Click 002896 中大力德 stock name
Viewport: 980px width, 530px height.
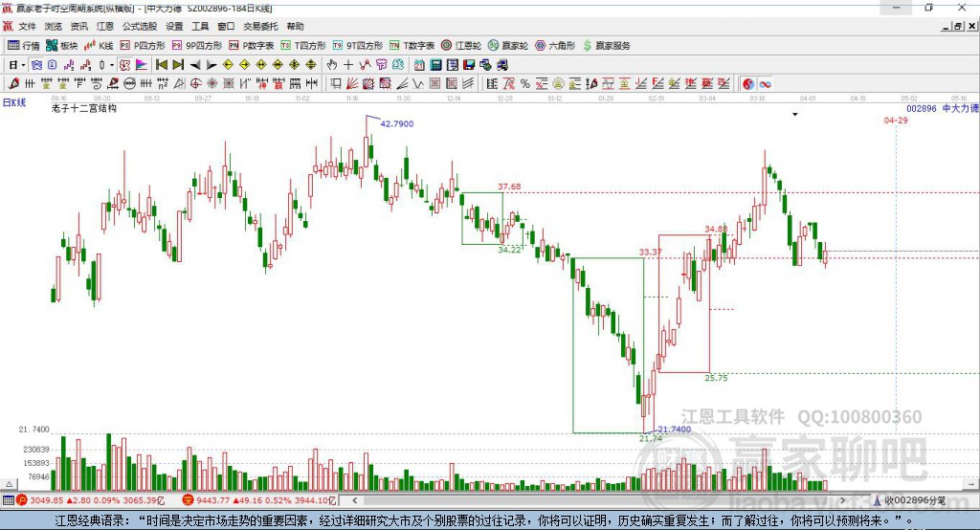[x=943, y=108]
